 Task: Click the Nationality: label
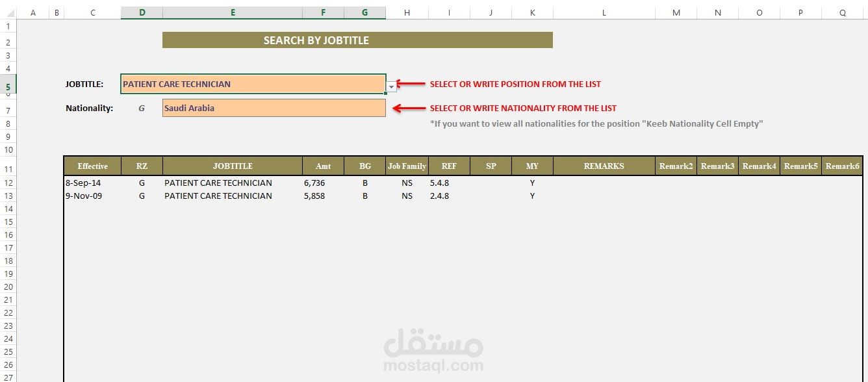coord(90,108)
